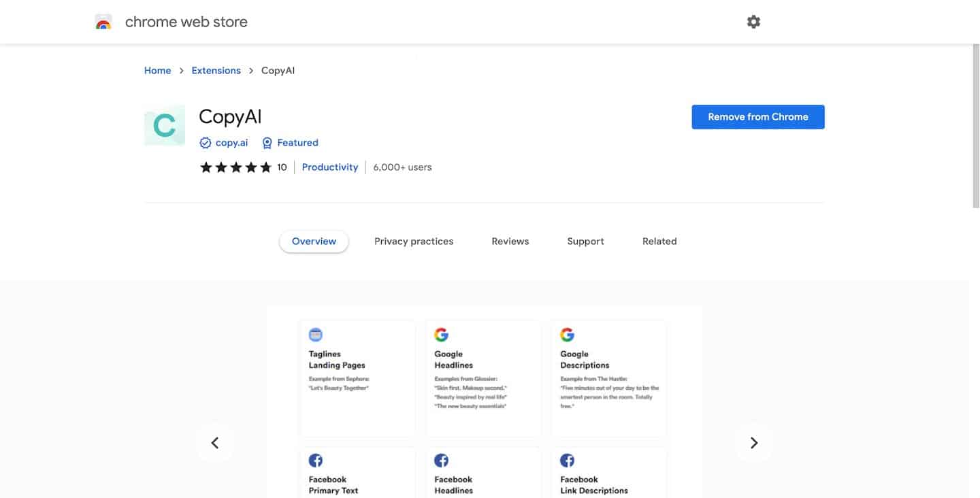
Task: Open Extensions in the breadcrumb
Action: pos(216,71)
